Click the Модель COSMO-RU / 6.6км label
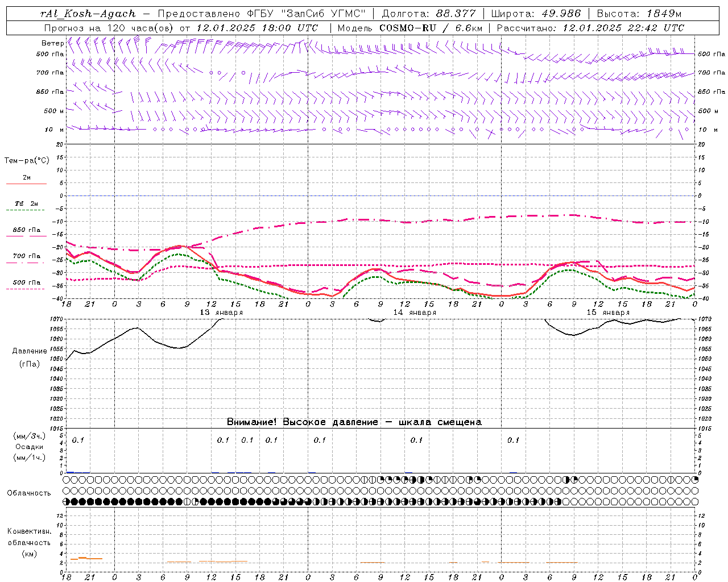Screen dimensions: 728x582 pos(409,28)
